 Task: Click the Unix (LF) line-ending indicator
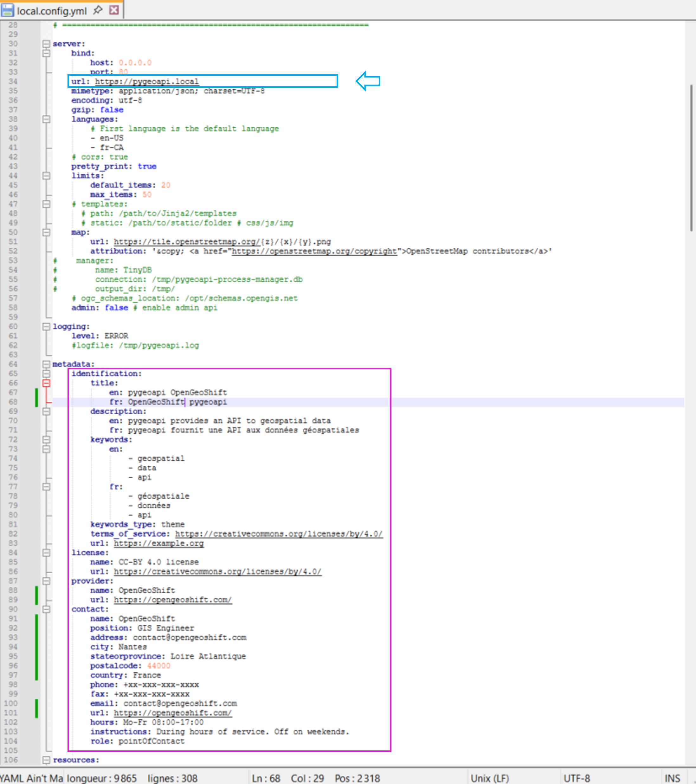[490, 778]
